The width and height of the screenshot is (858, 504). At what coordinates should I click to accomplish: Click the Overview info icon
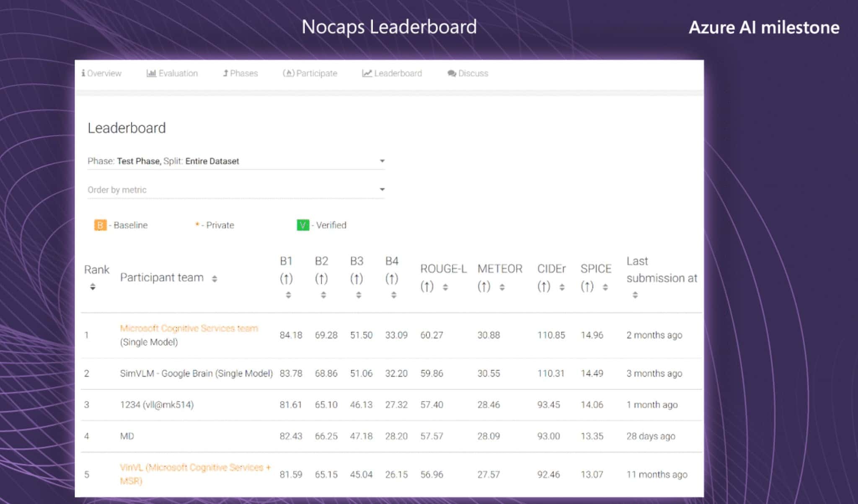(x=85, y=73)
